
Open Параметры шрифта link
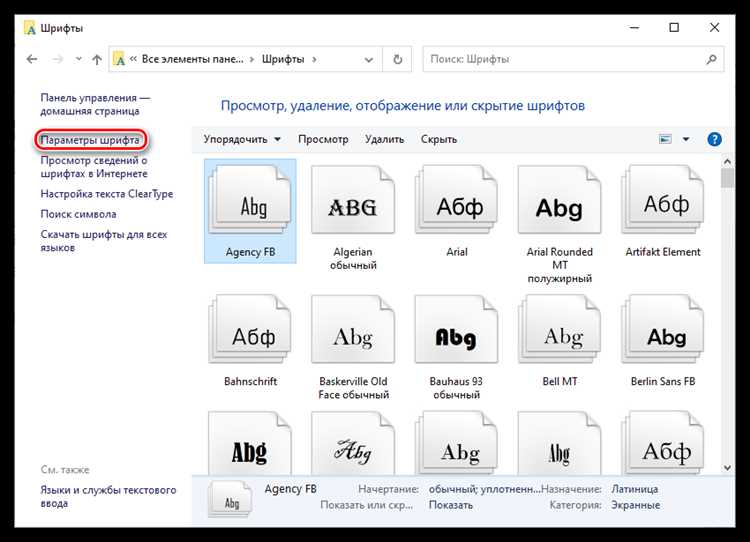point(90,140)
